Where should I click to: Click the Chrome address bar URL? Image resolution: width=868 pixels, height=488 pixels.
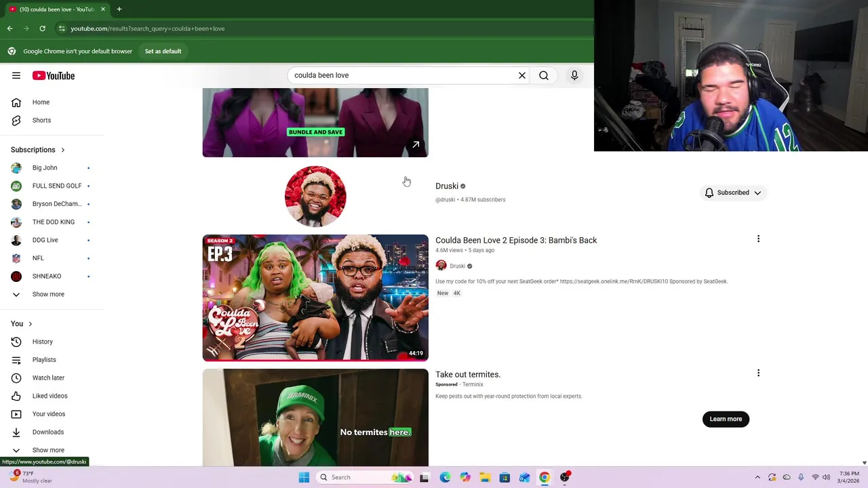(148, 28)
